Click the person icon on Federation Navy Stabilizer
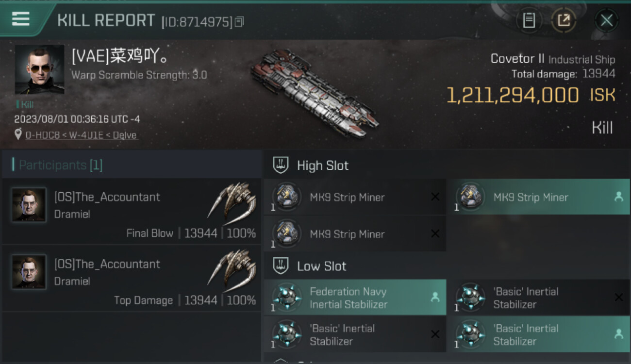 pyautogui.click(x=435, y=298)
